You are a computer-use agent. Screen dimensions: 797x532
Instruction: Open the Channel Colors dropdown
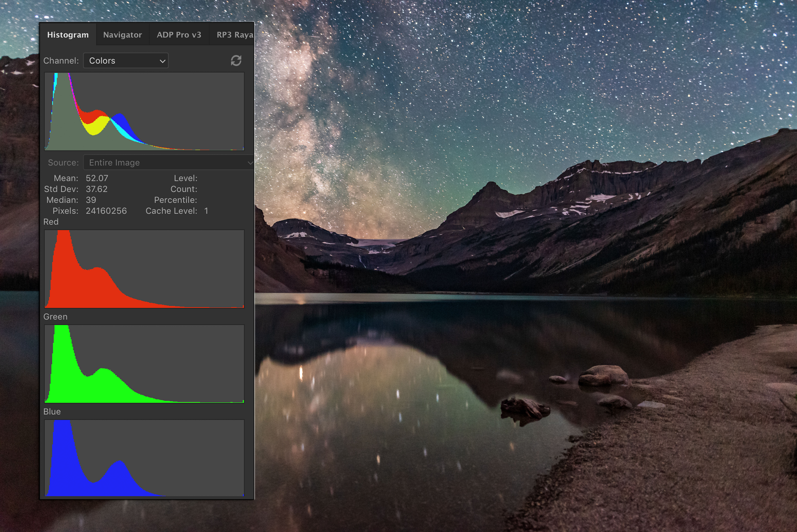126,61
